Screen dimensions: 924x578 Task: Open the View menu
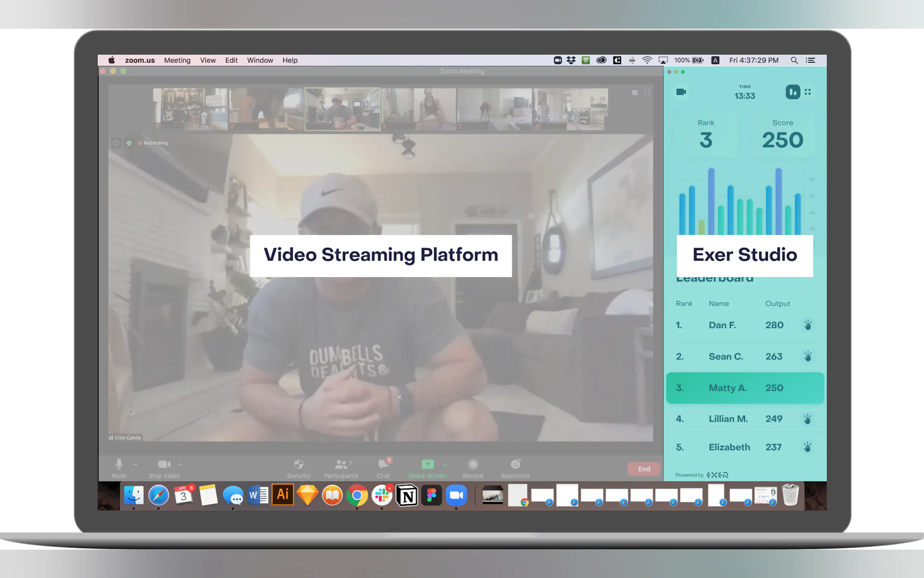(208, 60)
